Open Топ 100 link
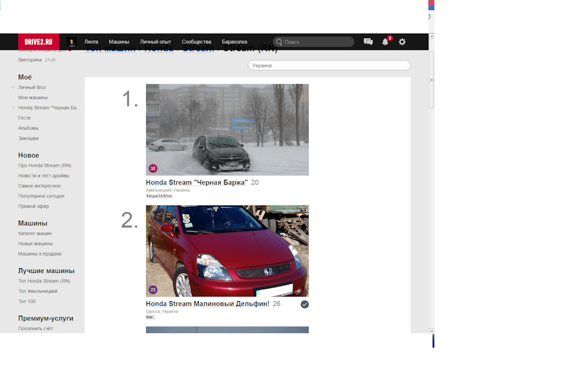577x392 pixels. 27,301
